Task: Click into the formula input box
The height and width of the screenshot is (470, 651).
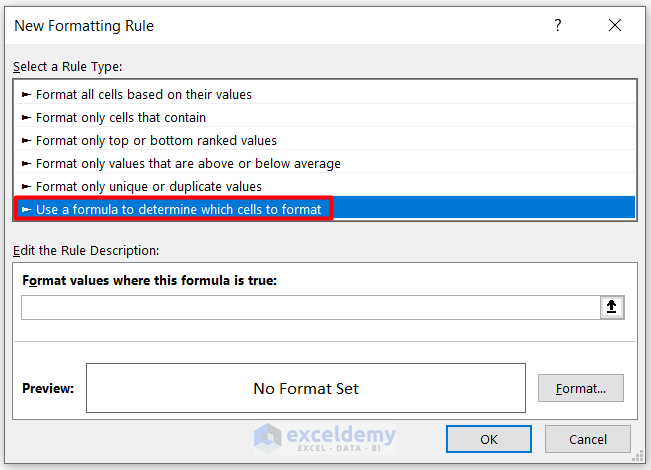Action: coord(310,308)
